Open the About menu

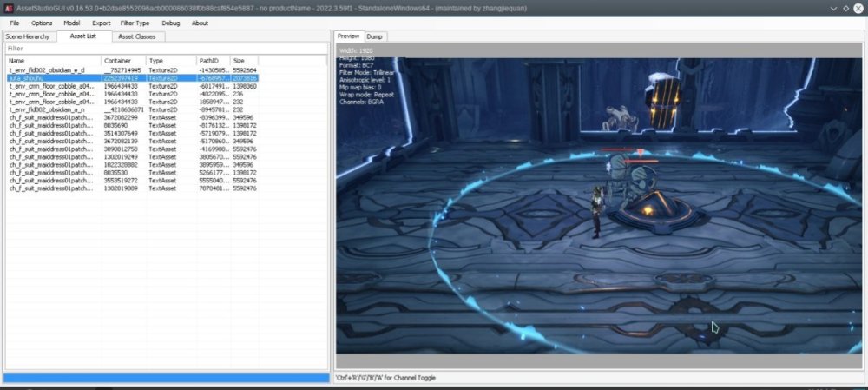pyautogui.click(x=200, y=23)
